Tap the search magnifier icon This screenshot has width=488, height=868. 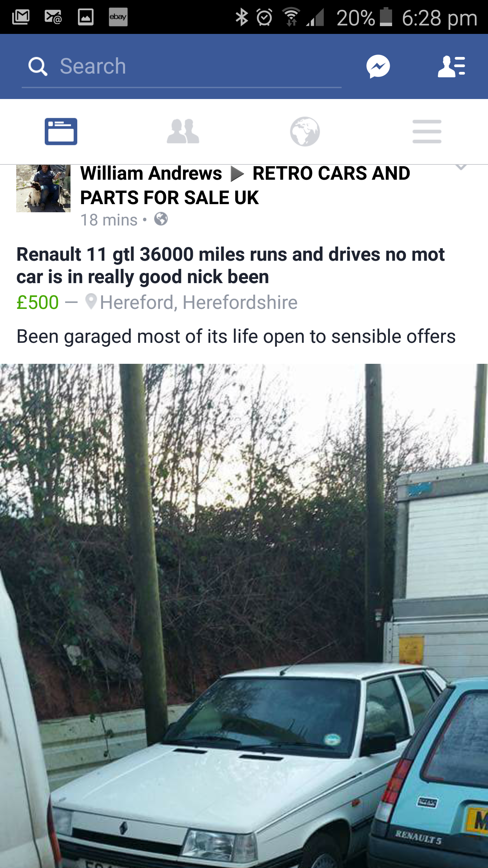tap(38, 66)
